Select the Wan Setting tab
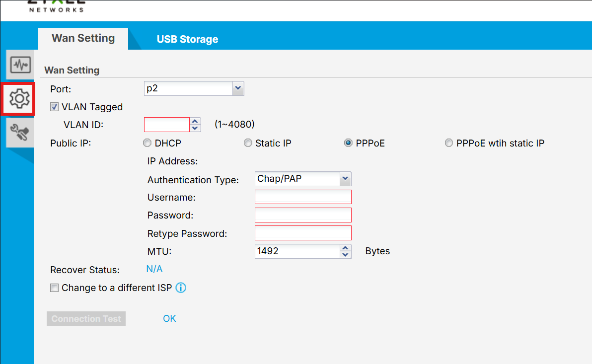The image size is (592, 364). [83, 38]
